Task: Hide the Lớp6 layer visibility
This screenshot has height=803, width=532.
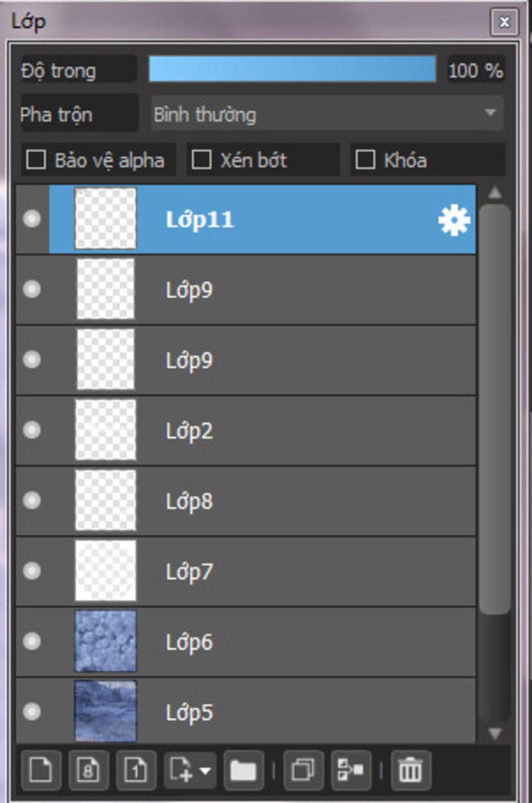Action: 32,641
